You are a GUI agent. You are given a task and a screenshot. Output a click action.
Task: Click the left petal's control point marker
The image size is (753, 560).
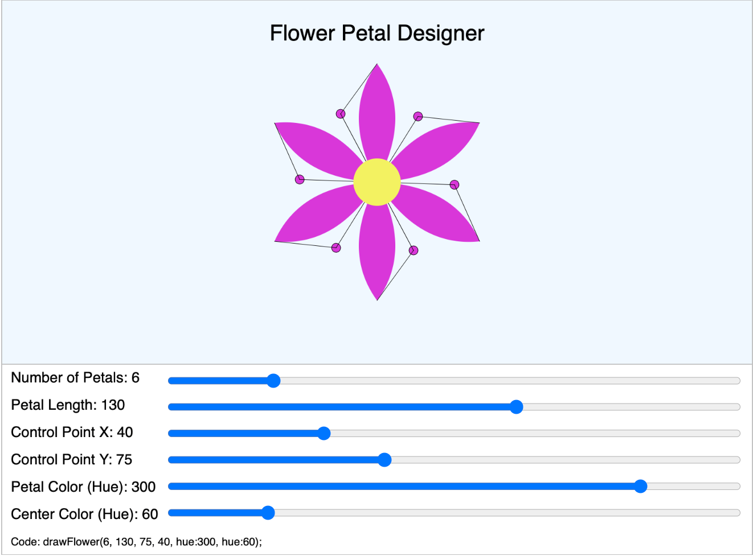(x=299, y=179)
